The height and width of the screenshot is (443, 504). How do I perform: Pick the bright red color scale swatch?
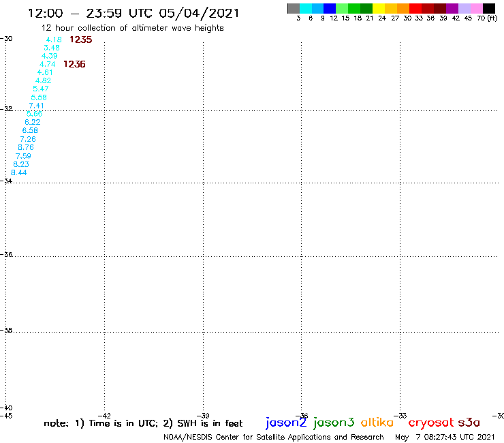(415, 8)
